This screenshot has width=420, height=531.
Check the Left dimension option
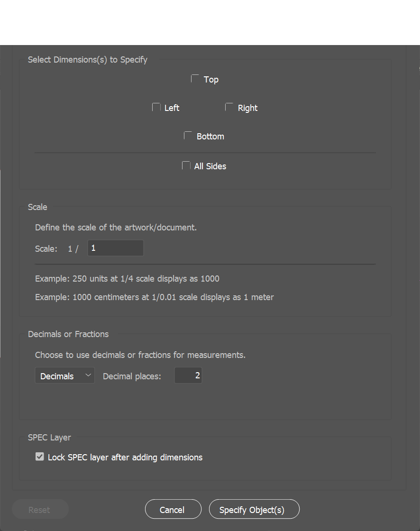click(x=156, y=107)
